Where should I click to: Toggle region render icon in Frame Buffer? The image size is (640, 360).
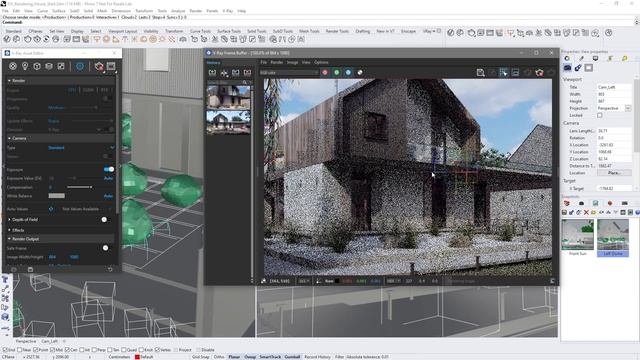click(x=516, y=73)
